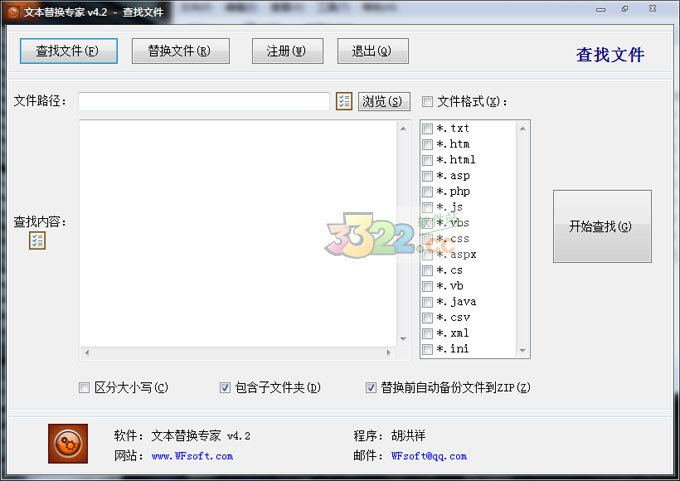This screenshot has height=481, width=680.
Task: Click the 软件: 文本替换专家 v4.2 text
Action: 182,435
